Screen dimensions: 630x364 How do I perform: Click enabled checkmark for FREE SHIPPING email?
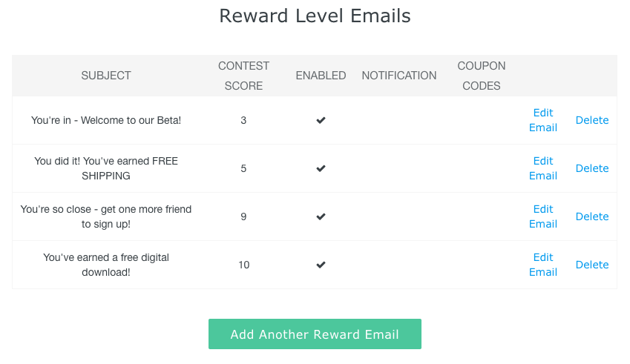(x=321, y=168)
